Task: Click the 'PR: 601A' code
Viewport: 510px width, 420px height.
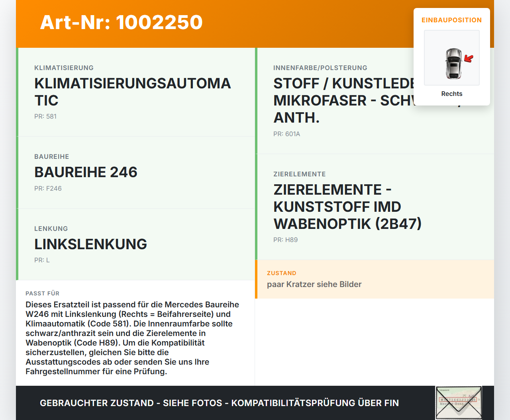Action: tap(286, 134)
